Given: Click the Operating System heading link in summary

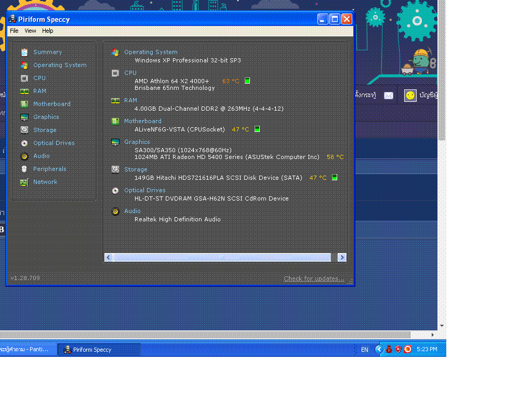Looking at the screenshot, I should click(x=151, y=52).
